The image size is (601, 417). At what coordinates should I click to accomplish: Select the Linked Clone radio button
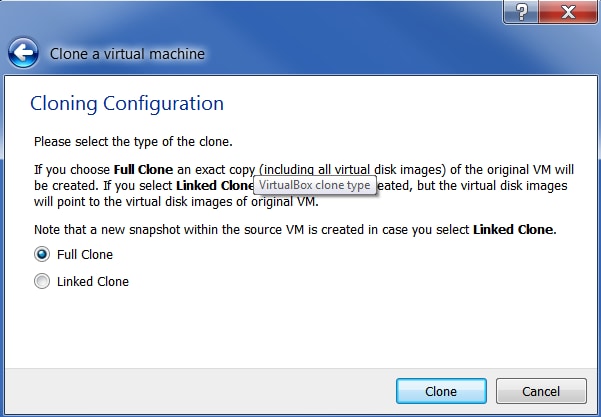(x=42, y=282)
